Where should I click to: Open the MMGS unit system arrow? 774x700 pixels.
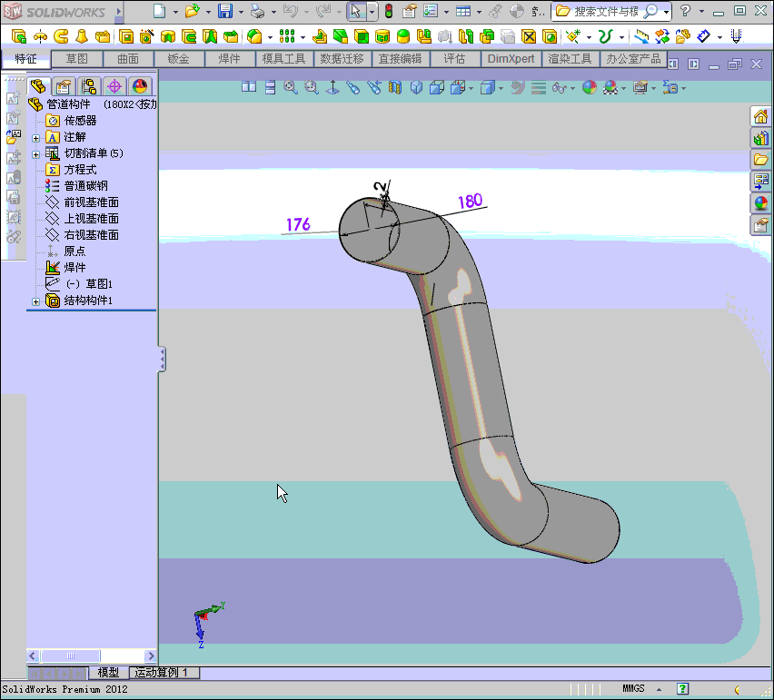[x=659, y=689]
